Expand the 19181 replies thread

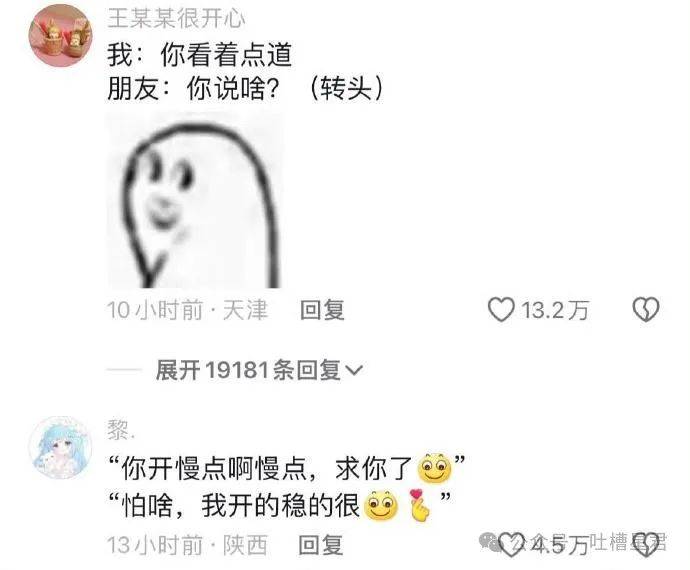tap(259, 370)
